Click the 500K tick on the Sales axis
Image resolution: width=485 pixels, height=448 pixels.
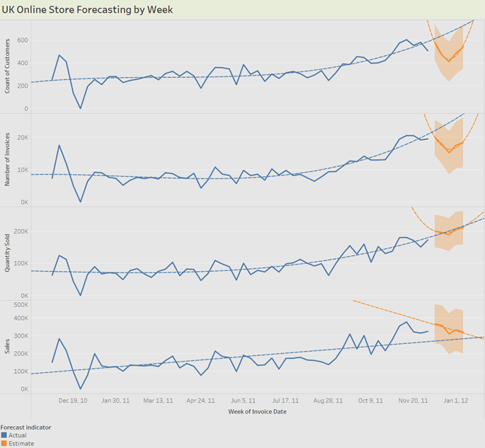coord(20,306)
